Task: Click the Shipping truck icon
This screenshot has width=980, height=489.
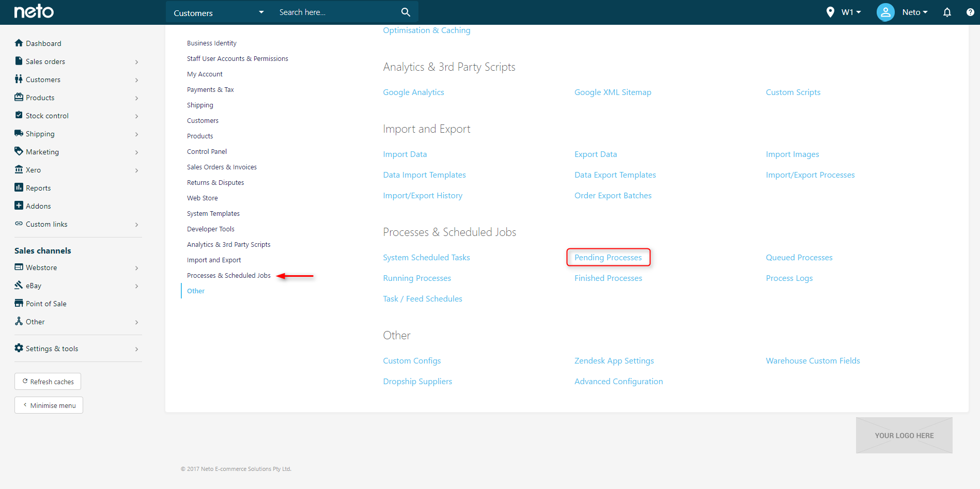Action: [x=19, y=133]
